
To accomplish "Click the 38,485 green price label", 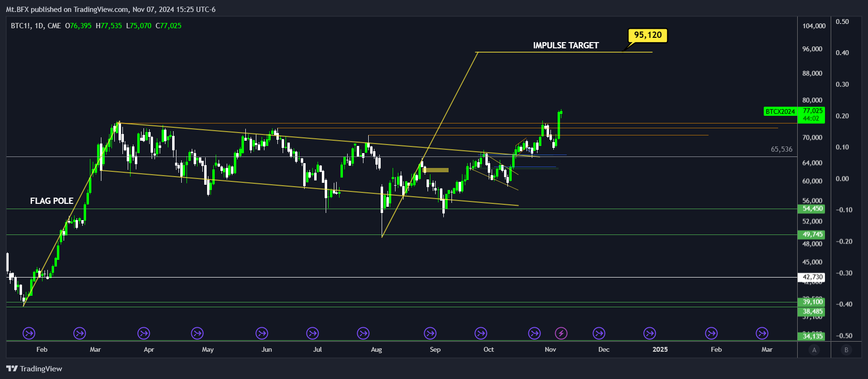I will pos(812,312).
